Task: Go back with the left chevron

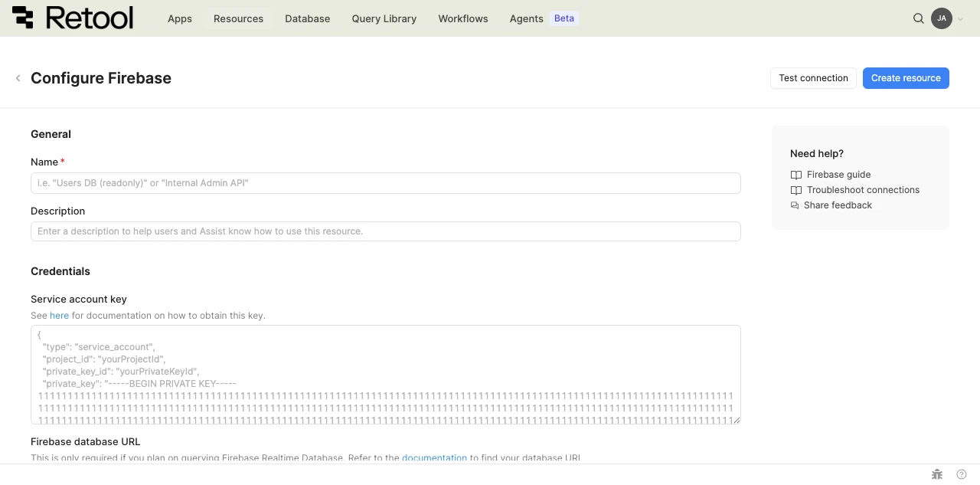Action: pyautogui.click(x=18, y=78)
